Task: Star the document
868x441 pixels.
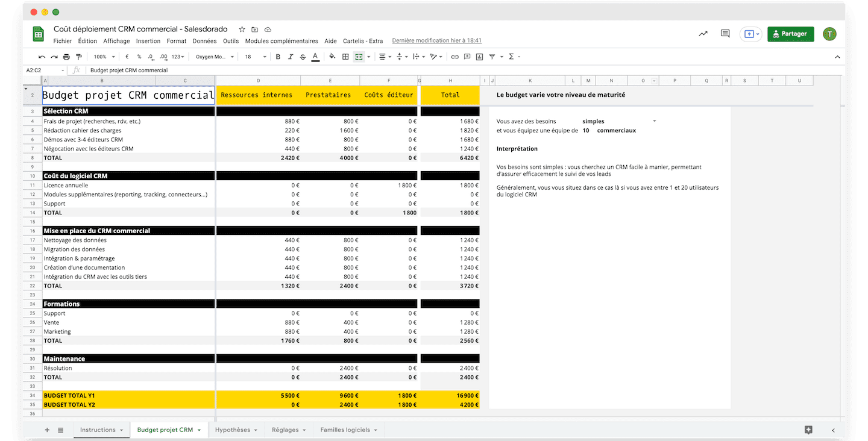Action: [x=242, y=29]
